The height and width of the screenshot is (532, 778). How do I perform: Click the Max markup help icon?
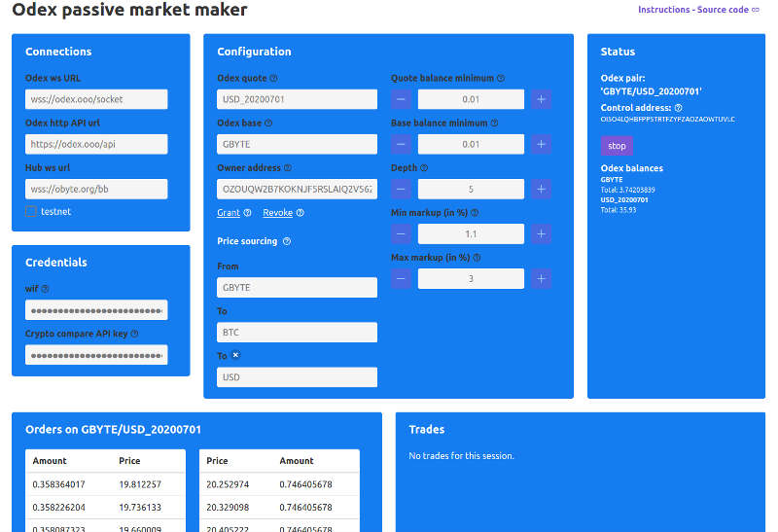point(477,258)
